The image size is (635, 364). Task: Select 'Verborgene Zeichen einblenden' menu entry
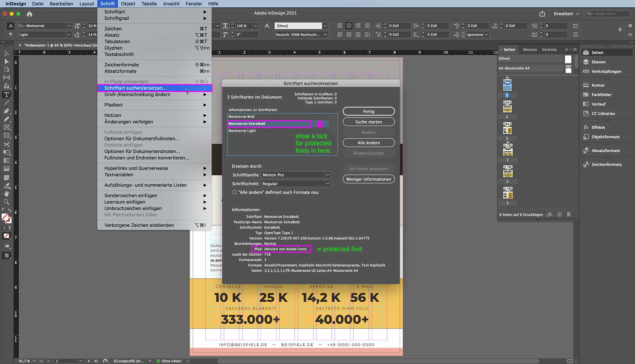[154, 225]
